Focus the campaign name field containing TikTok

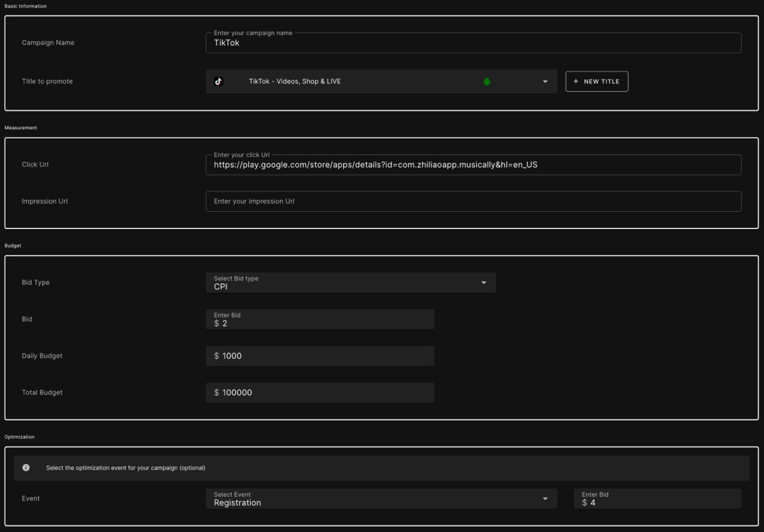click(473, 43)
